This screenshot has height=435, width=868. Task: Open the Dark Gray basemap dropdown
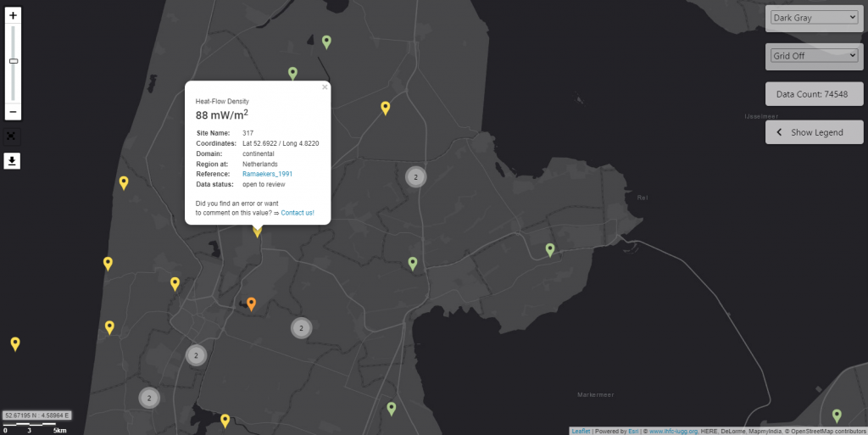(815, 17)
